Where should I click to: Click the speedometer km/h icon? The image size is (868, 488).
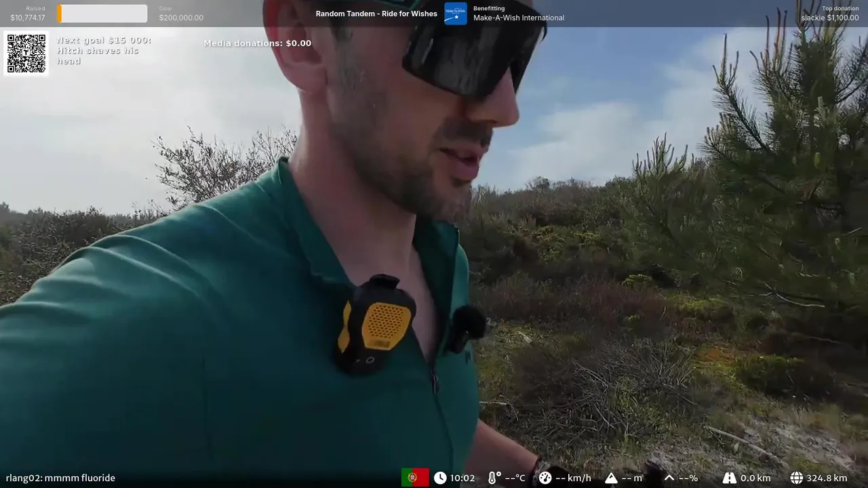[545, 478]
